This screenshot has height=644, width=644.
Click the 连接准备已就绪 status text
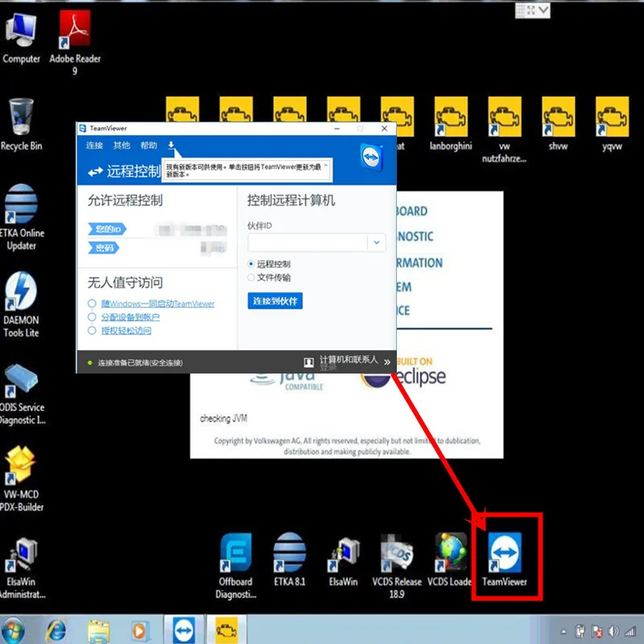140,363
